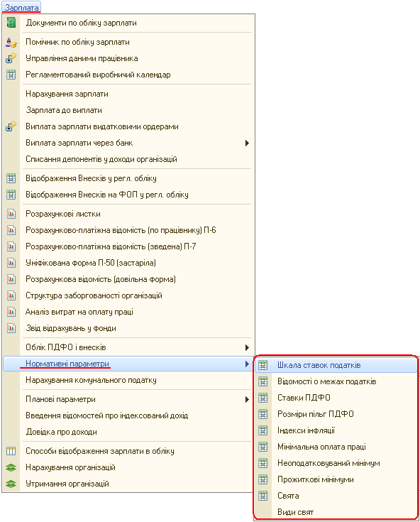Click table icon beside Ставки ПДФО
This screenshot has height=522, width=420.
[263, 398]
